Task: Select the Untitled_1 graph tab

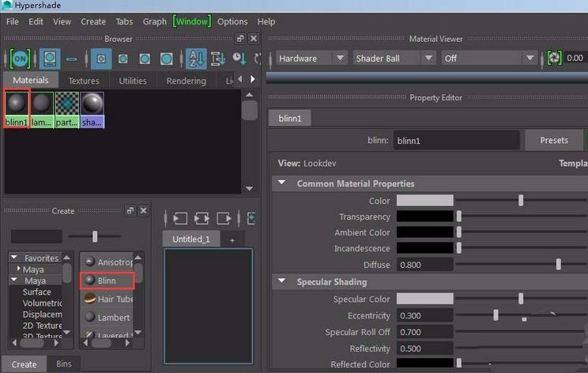Action: tap(191, 239)
